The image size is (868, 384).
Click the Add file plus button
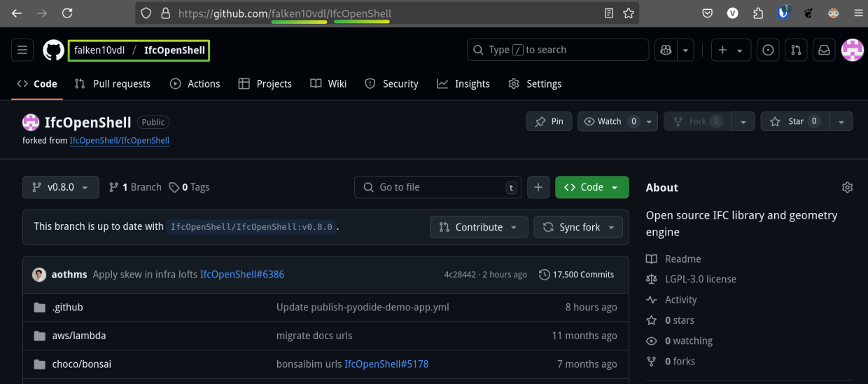[538, 187]
